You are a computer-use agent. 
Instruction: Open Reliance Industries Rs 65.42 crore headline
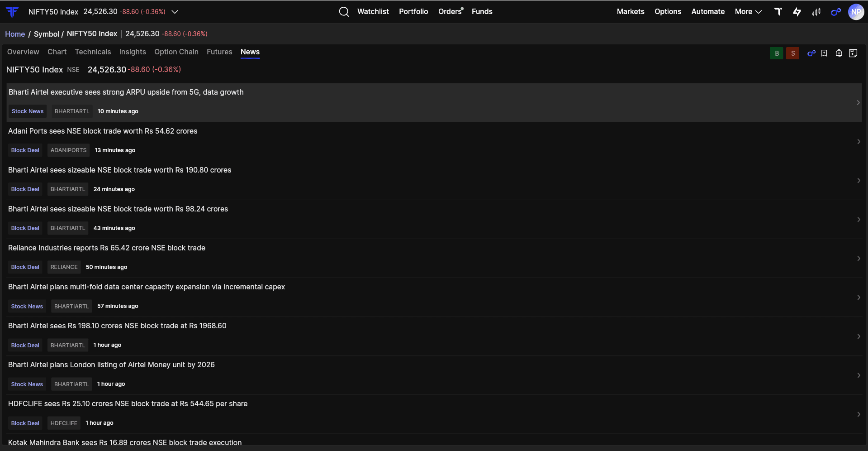click(x=107, y=248)
